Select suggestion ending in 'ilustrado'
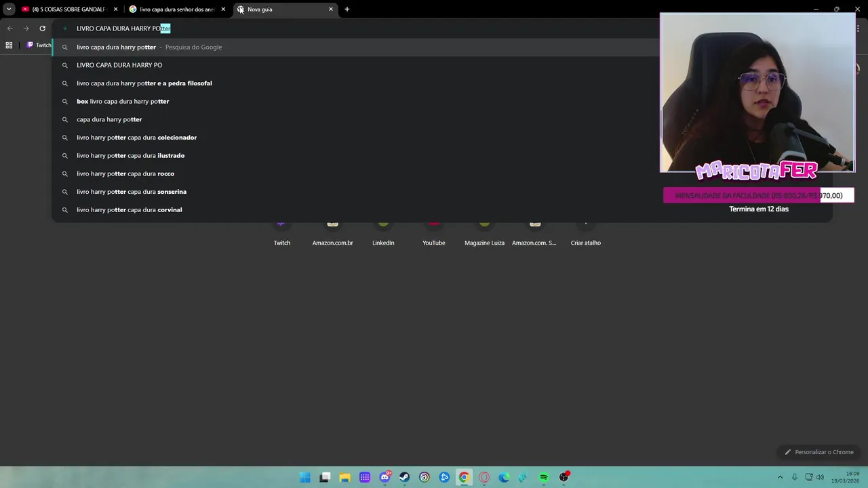Image resolution: width=868 pixels, height=488 pixels. [355, 156]
